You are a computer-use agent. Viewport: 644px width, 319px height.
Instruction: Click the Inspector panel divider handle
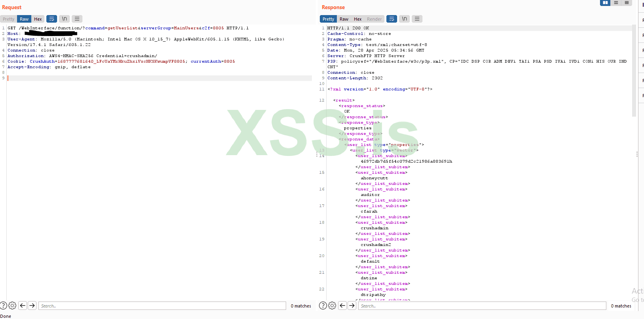click(x=637, y=154)
